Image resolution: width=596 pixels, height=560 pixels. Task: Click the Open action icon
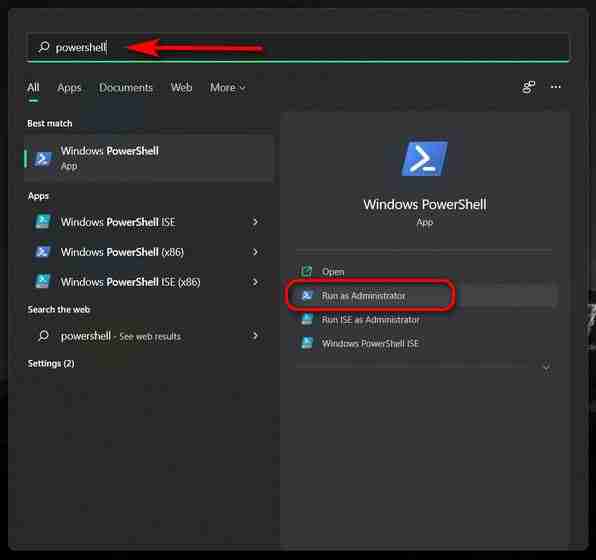point(306,271)
